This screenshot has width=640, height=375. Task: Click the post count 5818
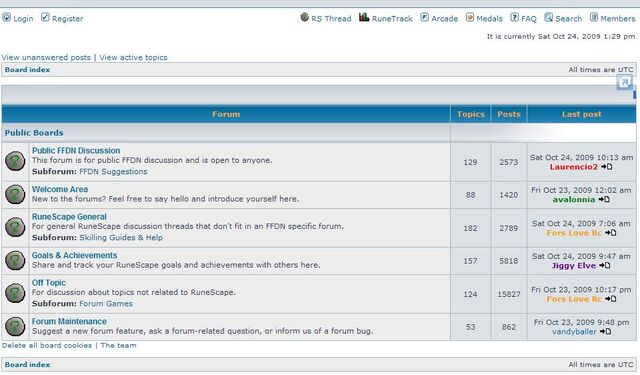509,261
